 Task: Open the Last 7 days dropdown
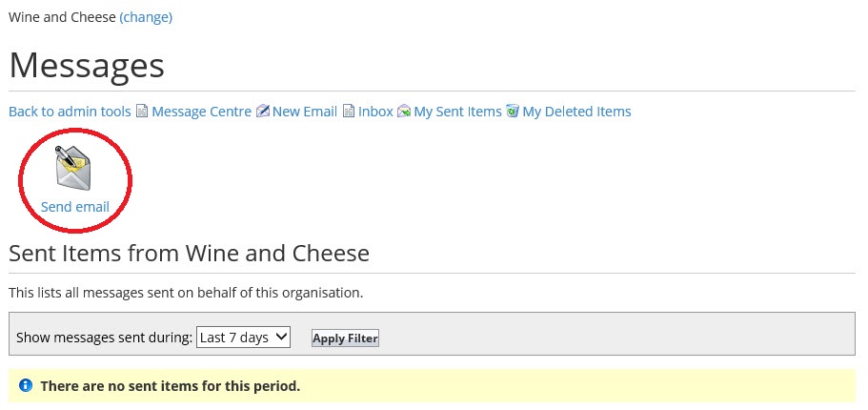(x=243, y=338)
